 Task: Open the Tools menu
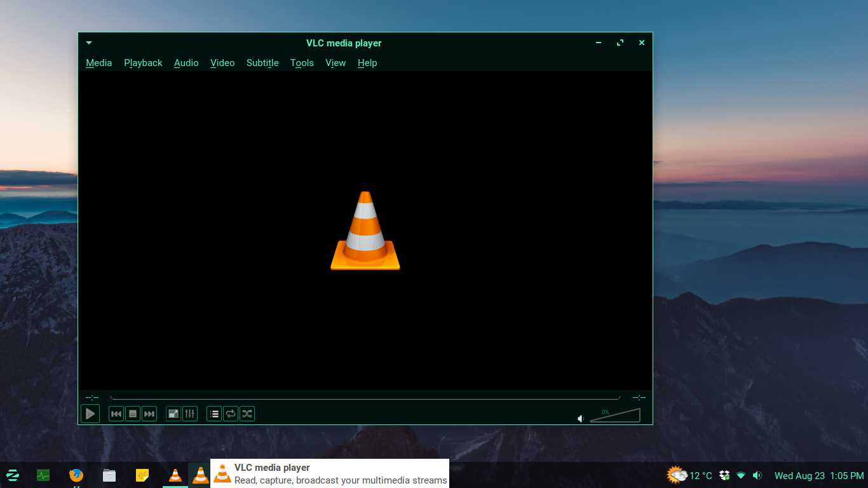[x=302, y=63]
